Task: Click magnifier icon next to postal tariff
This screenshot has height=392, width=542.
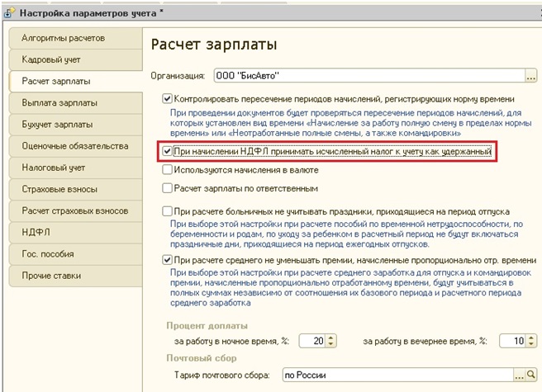Action: tap(531, 375)
